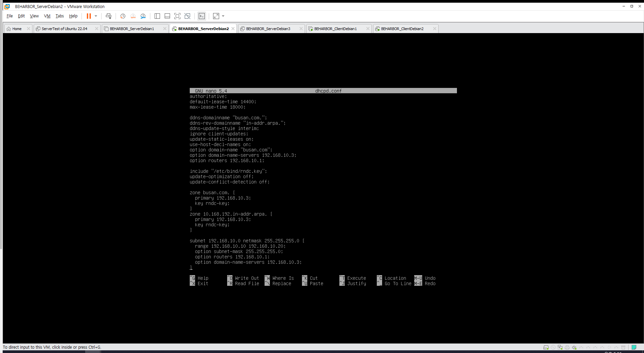644x353 pixels.
Task: Click the gray archive box status icon
Action: [x=623, y=347]
